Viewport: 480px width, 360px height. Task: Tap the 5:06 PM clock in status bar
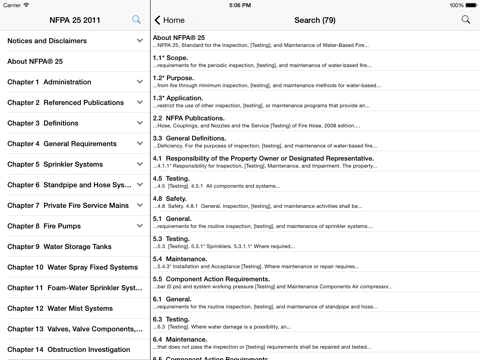(x=240, y=5)
